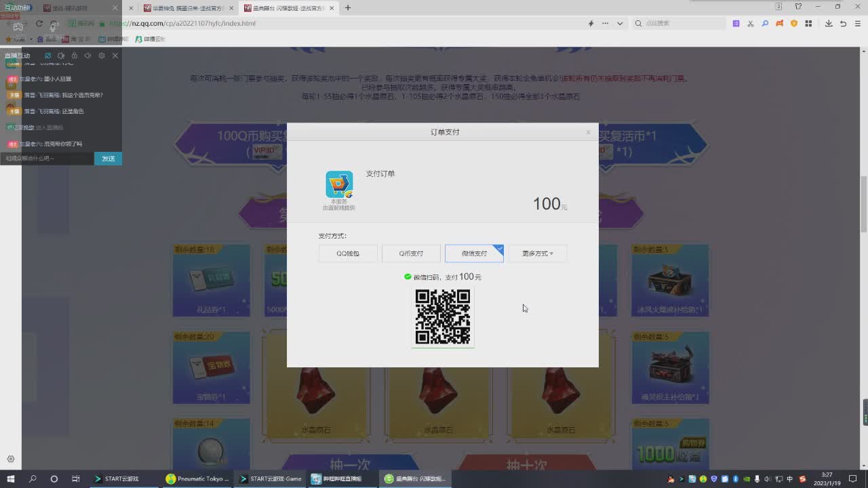The image size is (868, 488).
Task: Click the tab count indicator icon
Action: (778, 7)
